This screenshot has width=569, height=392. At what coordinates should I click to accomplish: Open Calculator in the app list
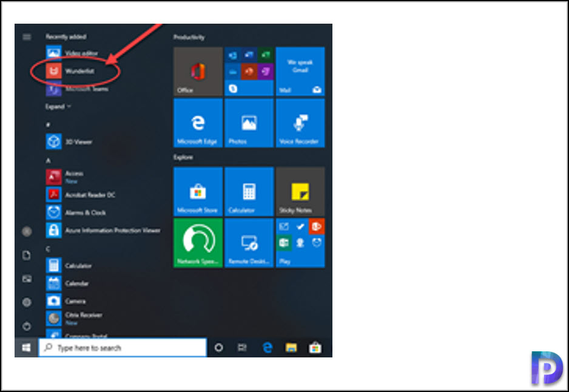(69, 266)
